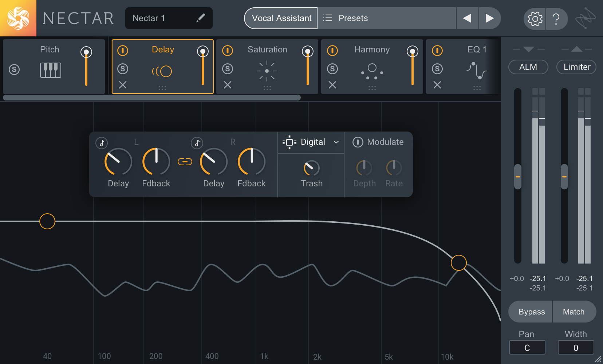Screen dimensions: 603x364
Task: Toggle the Modulate power button
Action: click(x=358, y=142)
